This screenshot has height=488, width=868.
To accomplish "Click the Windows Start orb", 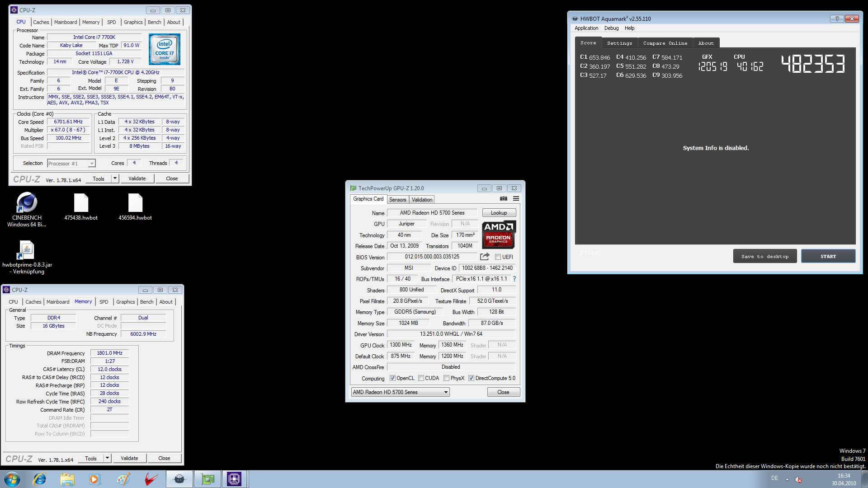I will tap(12, 479).
